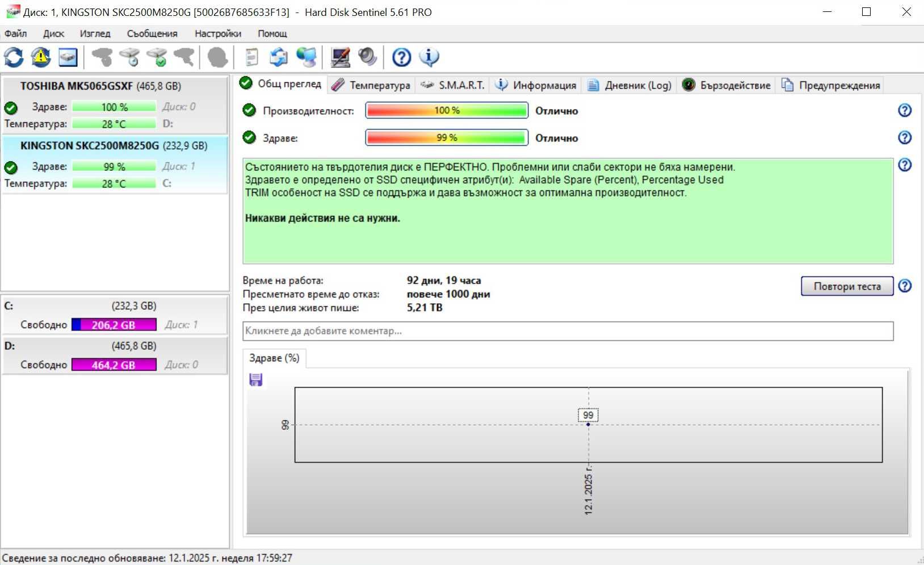This screenshot has height=565, width=924.
Task: Click the TOSHIBA 100 % health bar
Action: point(114,107)
